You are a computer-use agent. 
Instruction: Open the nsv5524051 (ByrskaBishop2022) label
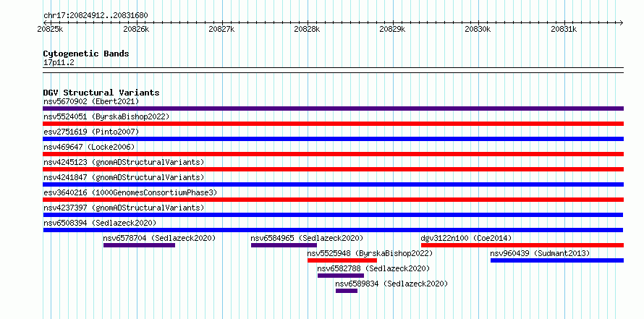click(106, 116)
